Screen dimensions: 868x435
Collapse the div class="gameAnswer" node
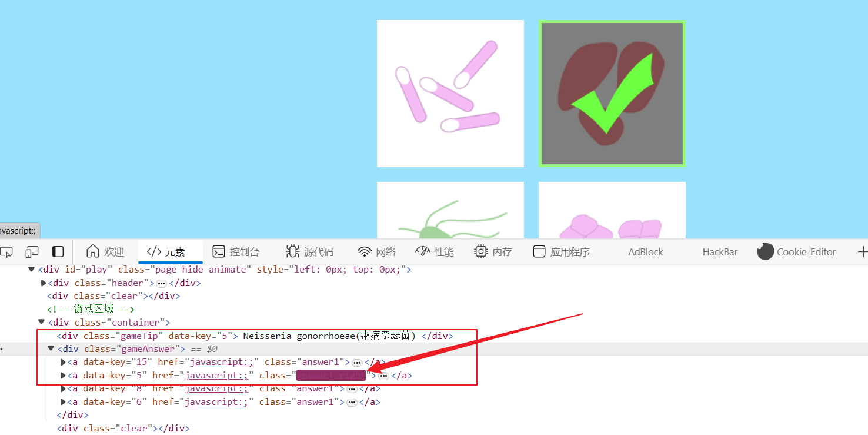(x=51, y=348)
